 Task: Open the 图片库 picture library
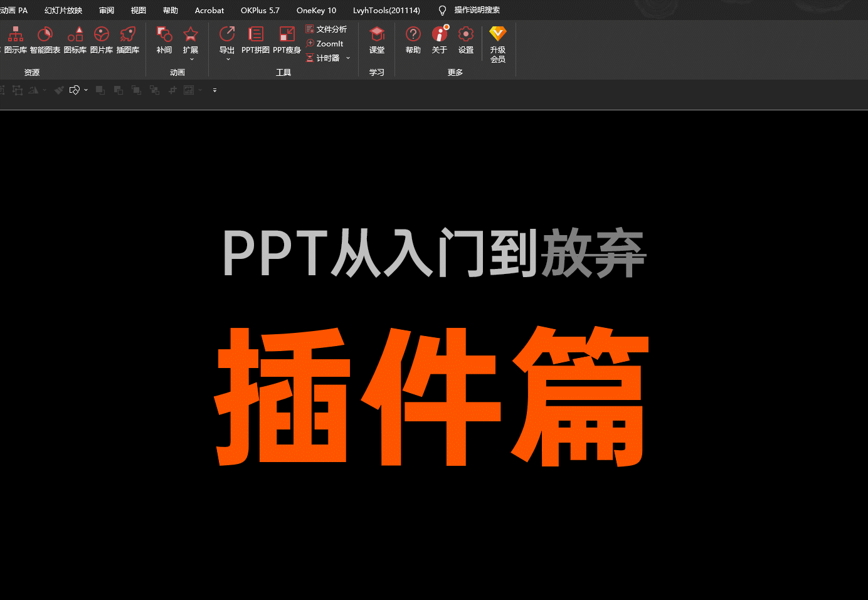coord(101,39)
